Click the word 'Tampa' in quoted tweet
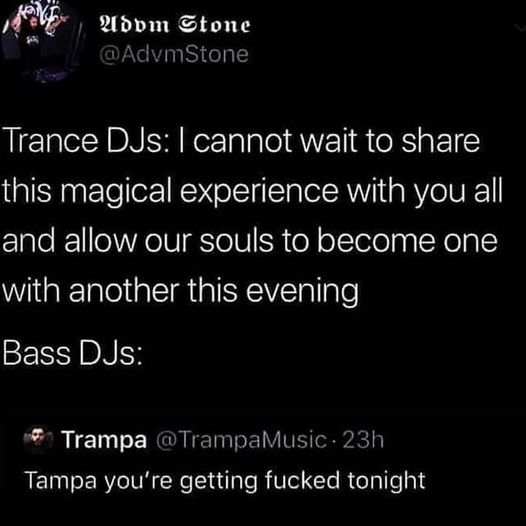 [x=61, y=481]
